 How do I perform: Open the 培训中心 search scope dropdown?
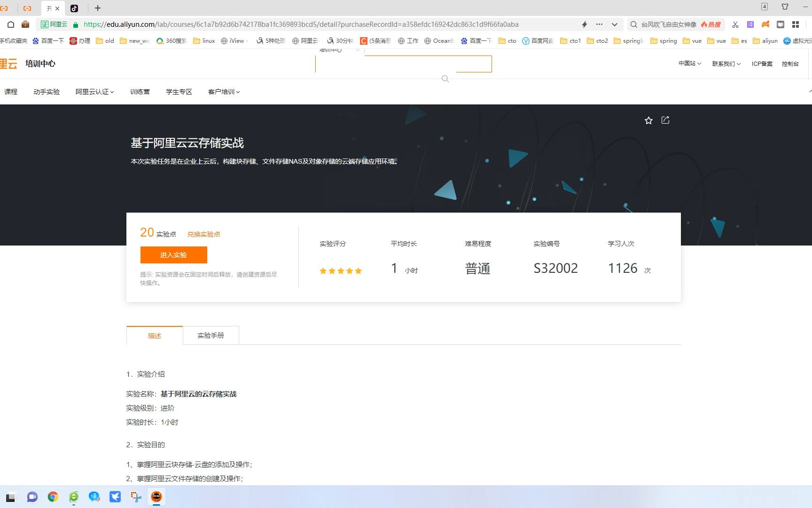pos(339,50)
